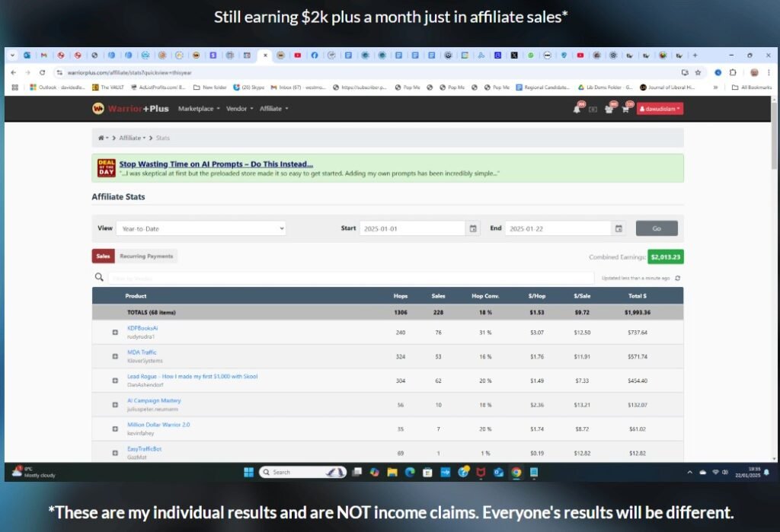Screen dimensions: 780x532
Task: Open Chrome's three-dot menu
Action: point(769,72)
